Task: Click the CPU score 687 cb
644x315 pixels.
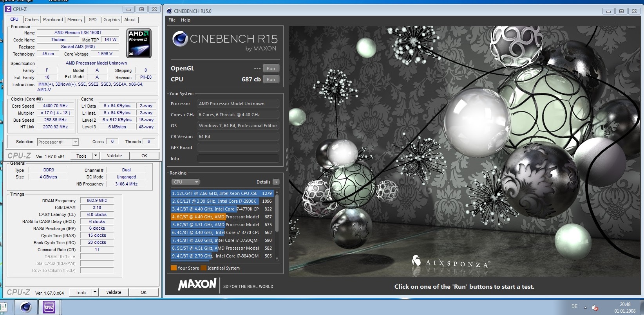Action: point(251,79)
